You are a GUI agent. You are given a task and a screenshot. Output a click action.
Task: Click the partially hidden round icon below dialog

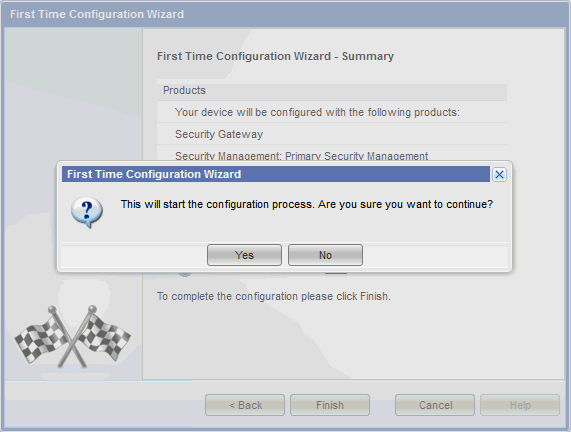(x=185, y=274)
